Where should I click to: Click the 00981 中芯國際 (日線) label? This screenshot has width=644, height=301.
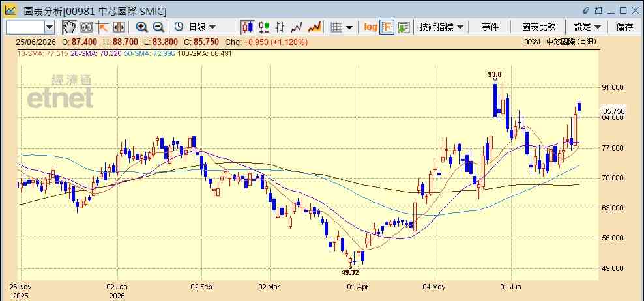(x=560, y=42)
